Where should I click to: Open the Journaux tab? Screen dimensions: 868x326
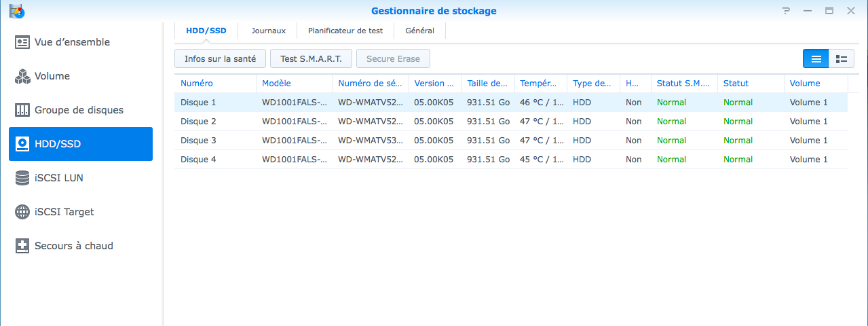[x=268, y=31]
